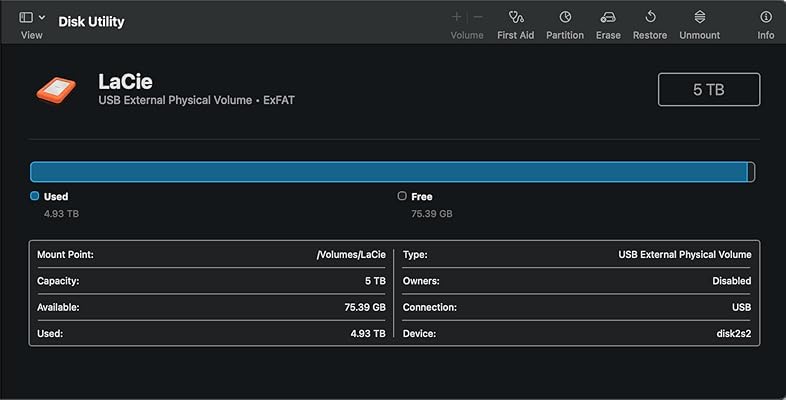Select the /Volumes/LaCie mount point path

[x=350, y=255]
